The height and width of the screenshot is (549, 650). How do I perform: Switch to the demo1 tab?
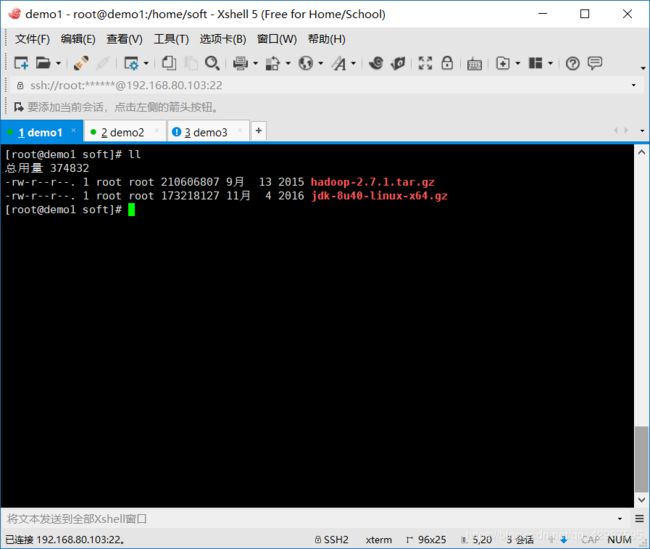point(41,132)
